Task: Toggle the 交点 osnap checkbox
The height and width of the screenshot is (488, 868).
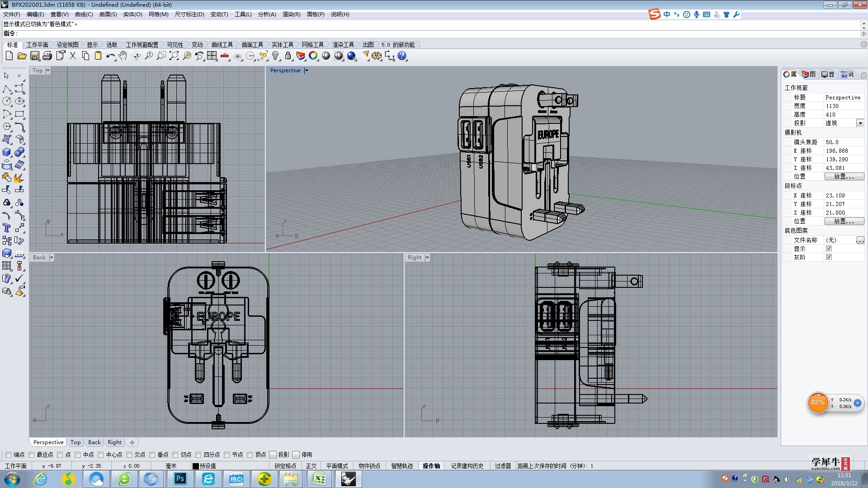Action: coord(129,455)
